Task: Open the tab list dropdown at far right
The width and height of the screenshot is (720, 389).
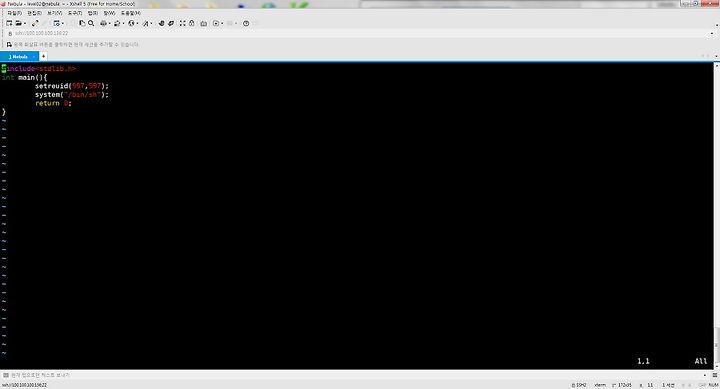Action: tap(716, 56)
